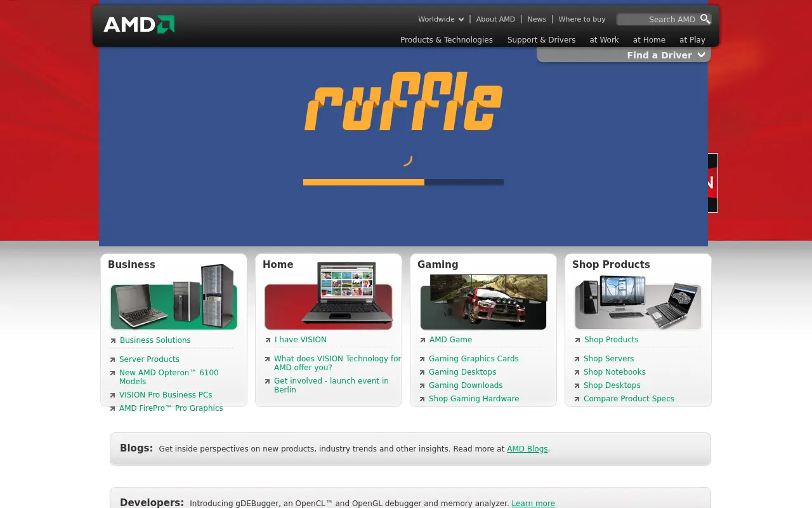This screenshot has width=812, height=508.
Task: Open AMD FirePro Pro Graphics link
Action: (x=171, y=408)
